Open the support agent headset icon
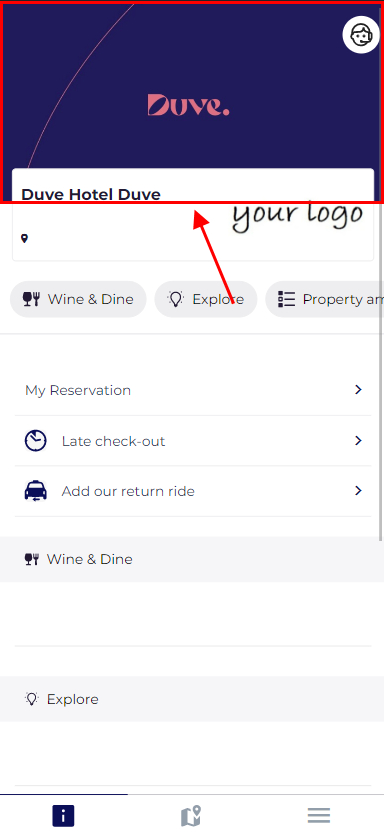384x838 pixels. [361, 35]
